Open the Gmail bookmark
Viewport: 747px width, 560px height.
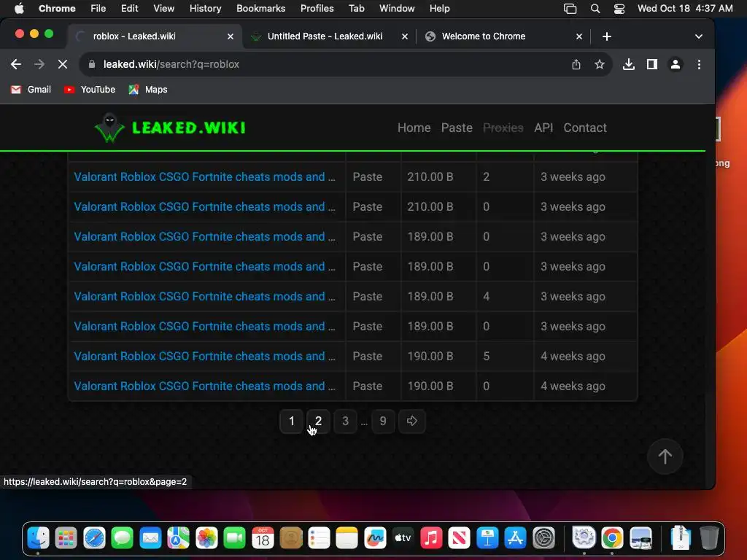pyautogui.click(x=31, y=90)
